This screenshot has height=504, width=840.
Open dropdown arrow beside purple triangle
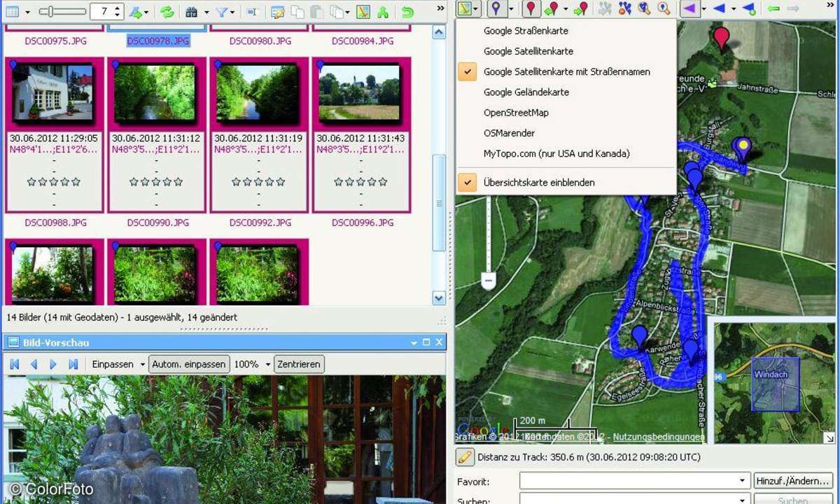click(703, 9)
